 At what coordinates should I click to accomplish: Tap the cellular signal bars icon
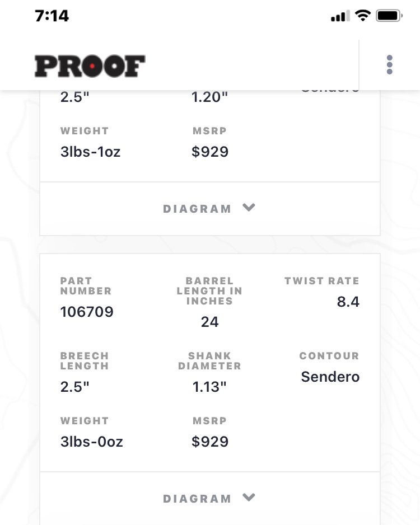point(340,16)
